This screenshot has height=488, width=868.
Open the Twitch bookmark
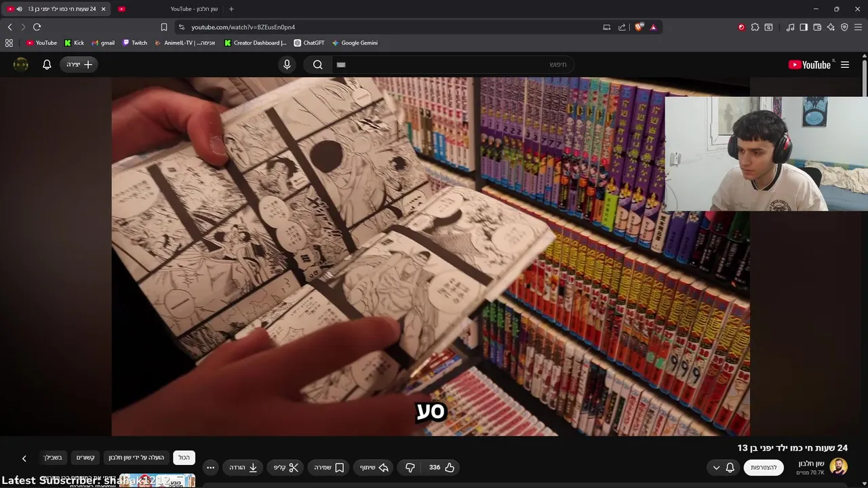coord(135,43)
